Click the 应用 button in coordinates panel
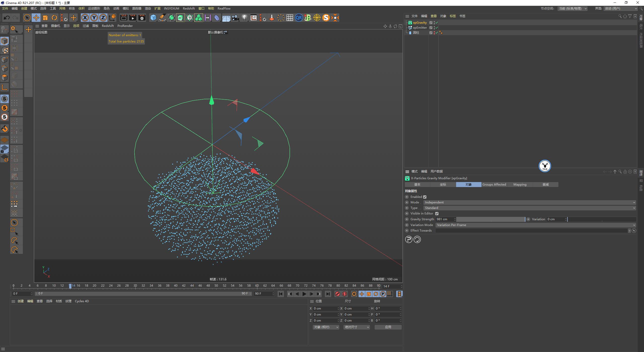The height and width of the screenshot is (352, 644). click(388, 327)
